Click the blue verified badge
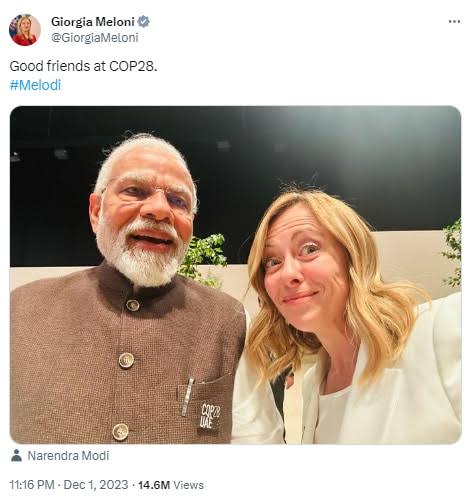This screenshot has width=474, height=501. 144,22
